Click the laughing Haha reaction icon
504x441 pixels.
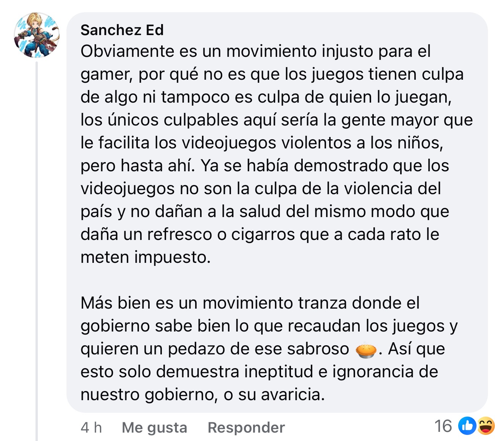[x=486, y=426]
